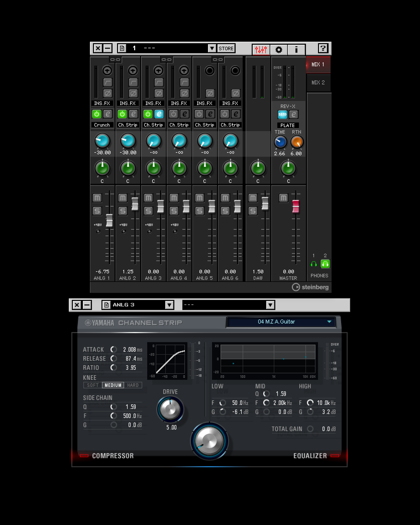The image size is (420, 525).
Task: Open the effect editor for ANLG 2
Action: click(133, 114)
